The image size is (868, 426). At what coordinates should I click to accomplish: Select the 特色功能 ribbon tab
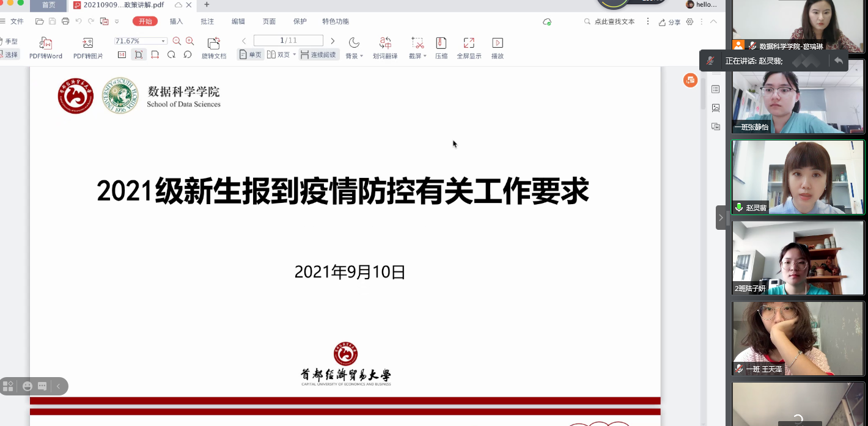pyautogui.click(x=336, y=21)
